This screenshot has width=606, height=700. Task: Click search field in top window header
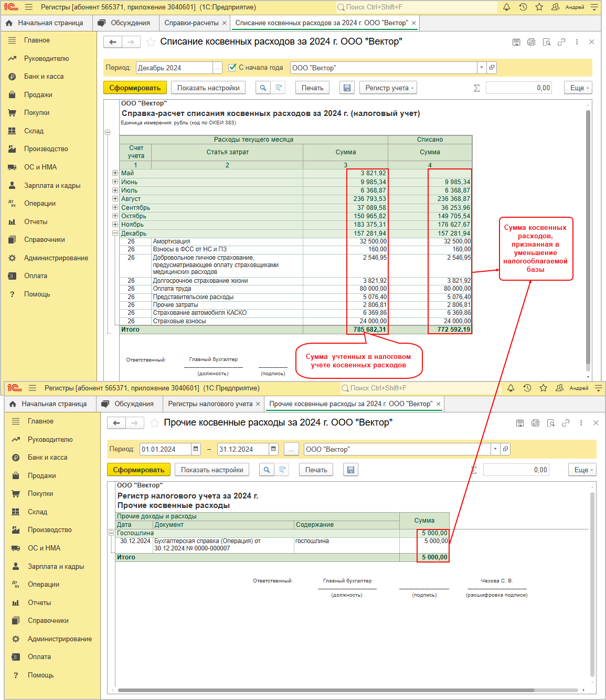417,7
